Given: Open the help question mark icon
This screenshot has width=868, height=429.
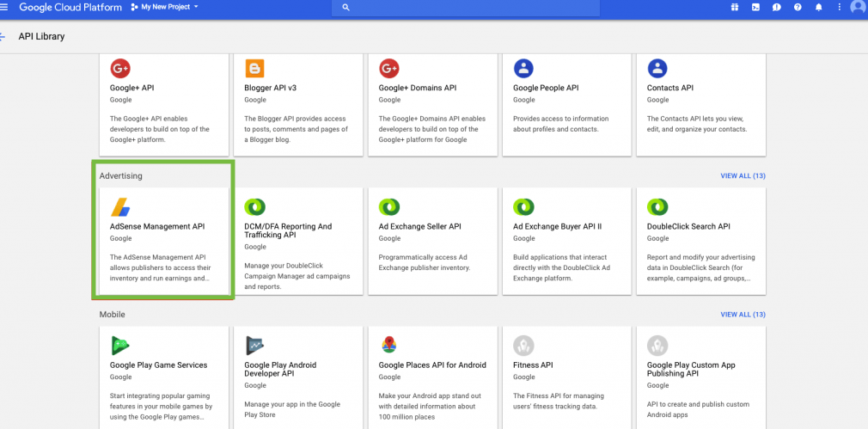Looking at the screenshot, I should (798, 7).
